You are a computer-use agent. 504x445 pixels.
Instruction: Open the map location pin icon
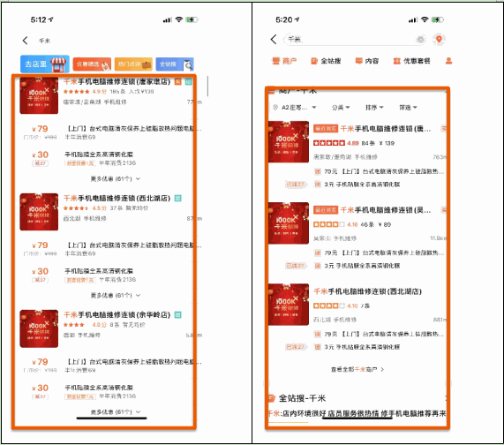tap(439, 40)
